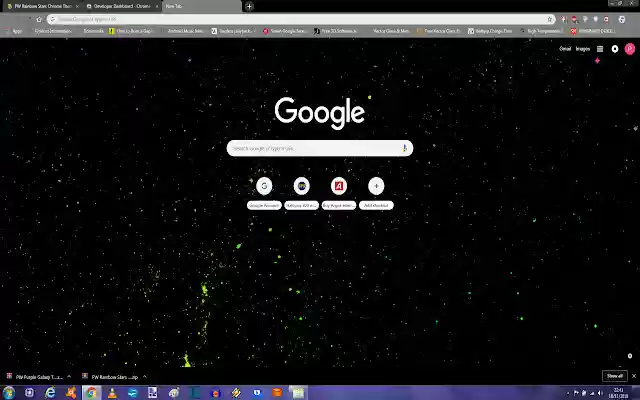This screenshot has width=640, height=400.
Task: Open the PW Rainbow Stars zip download
Action: coord(111,377)
